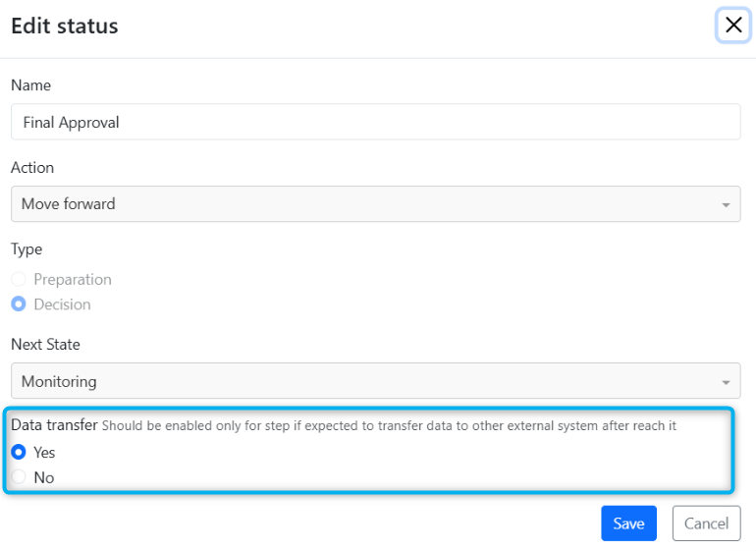Choose the Decision type radio button
The height and width of the screenshot is (551, 756).
[x=19, y=303]
